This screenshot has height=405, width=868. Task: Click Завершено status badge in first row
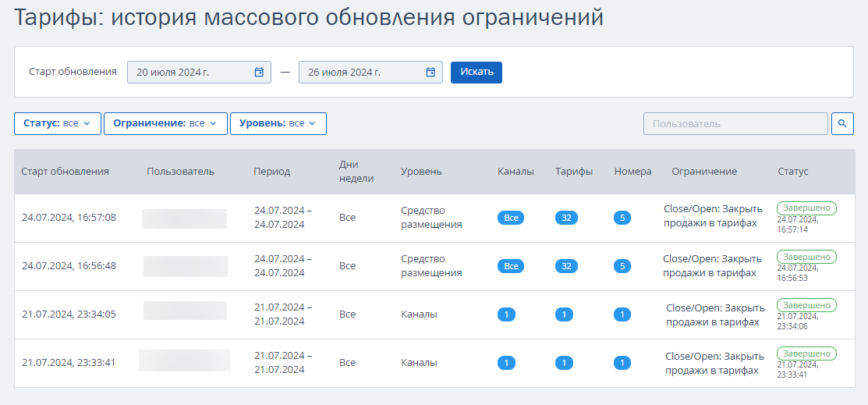pos(806,208)
